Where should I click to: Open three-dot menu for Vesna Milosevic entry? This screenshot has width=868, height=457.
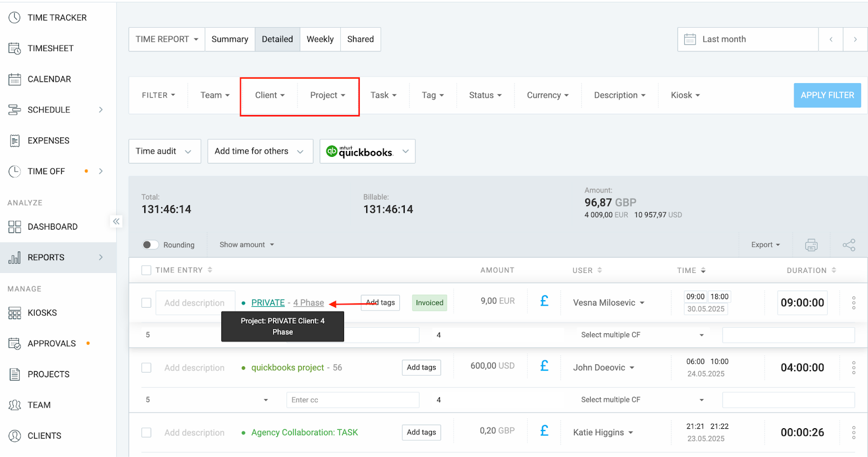pyautogui.click(x=853, y=303)
